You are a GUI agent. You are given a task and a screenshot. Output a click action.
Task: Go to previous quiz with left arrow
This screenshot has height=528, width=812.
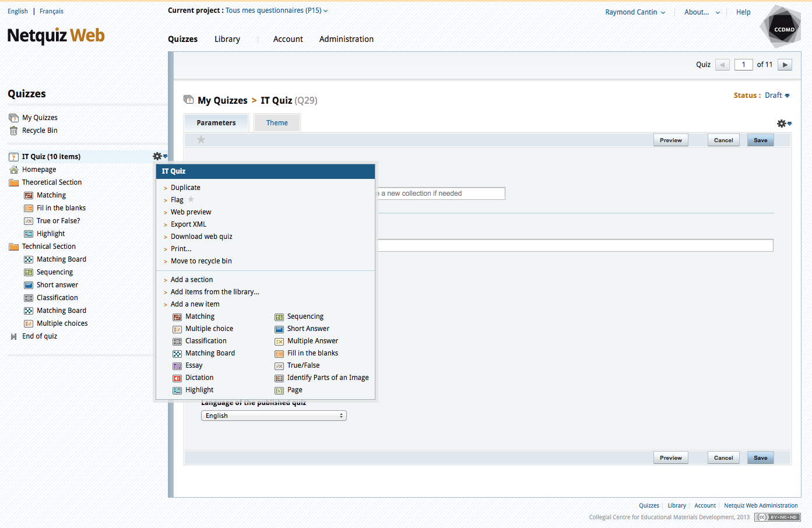722,65
